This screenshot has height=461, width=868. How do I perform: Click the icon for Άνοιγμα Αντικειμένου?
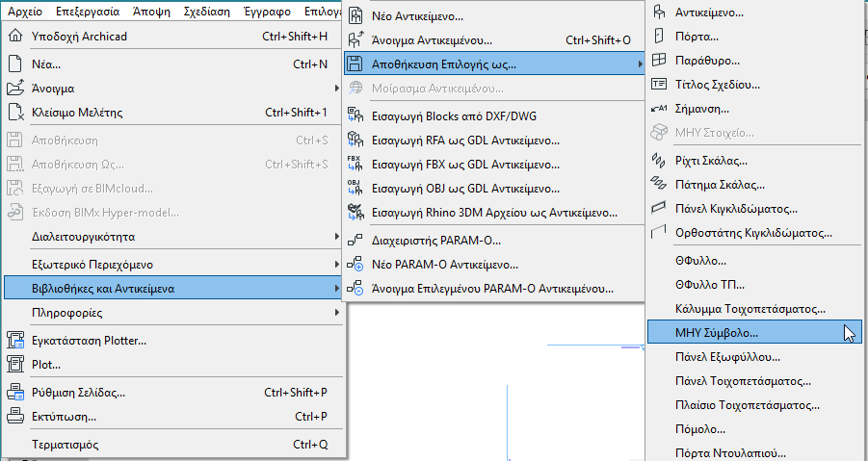[x=355, y=39]
